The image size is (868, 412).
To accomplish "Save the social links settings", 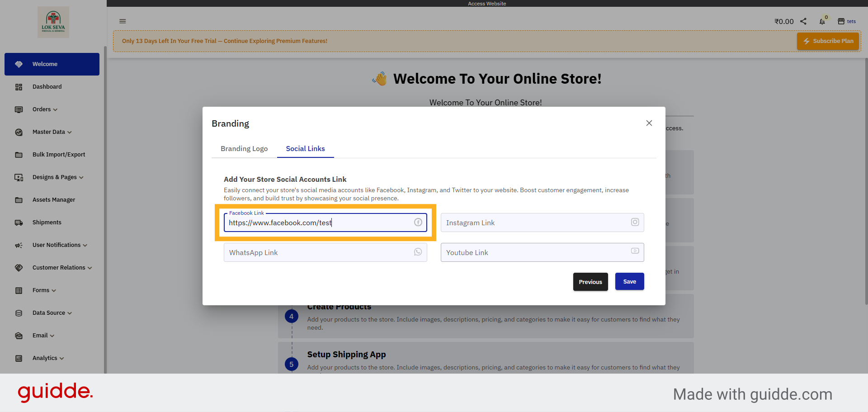I will coord(629,281).
